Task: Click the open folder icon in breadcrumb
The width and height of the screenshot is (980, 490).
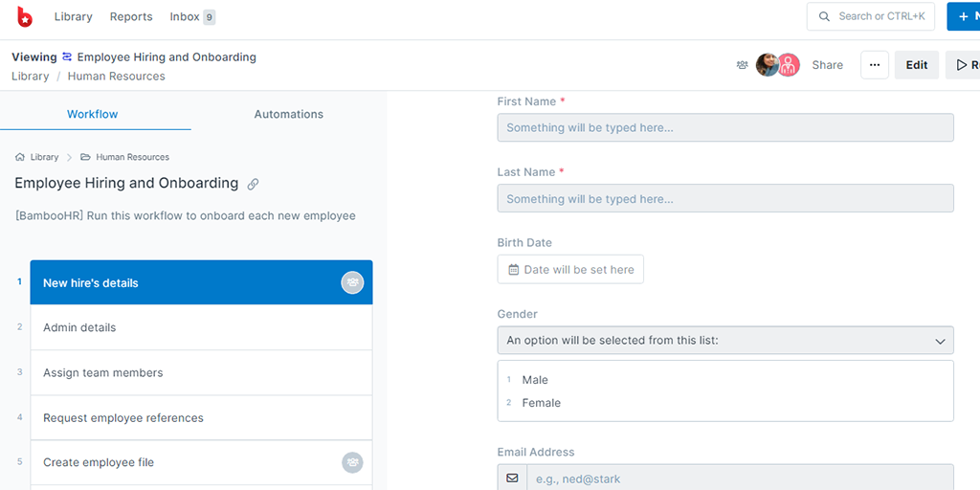Action: (85, 157)
